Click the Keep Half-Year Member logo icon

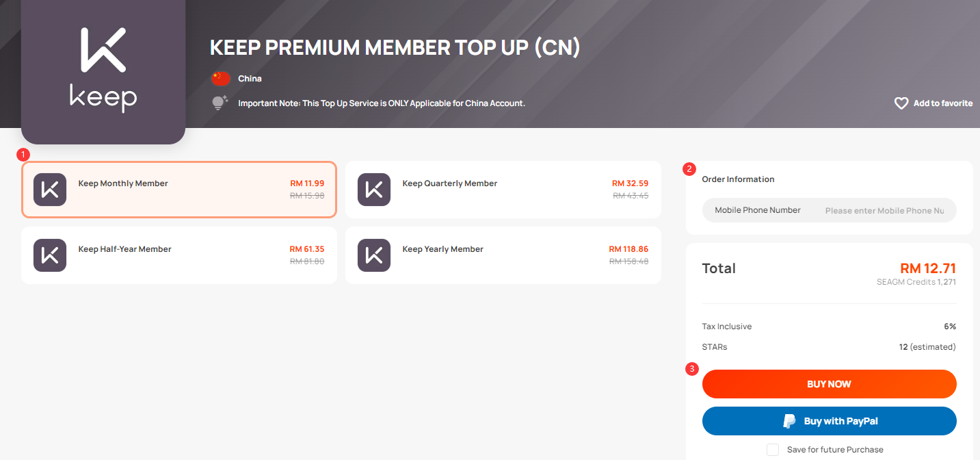[50, 255]
